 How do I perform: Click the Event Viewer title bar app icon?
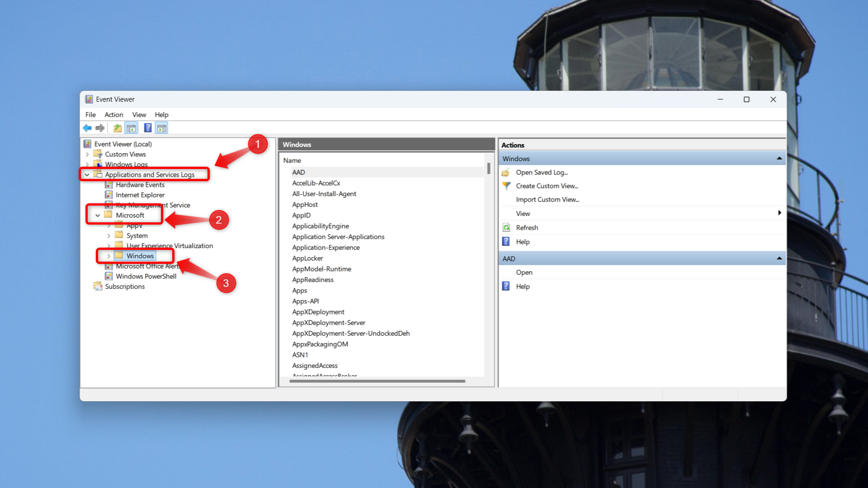coord(89,99)
